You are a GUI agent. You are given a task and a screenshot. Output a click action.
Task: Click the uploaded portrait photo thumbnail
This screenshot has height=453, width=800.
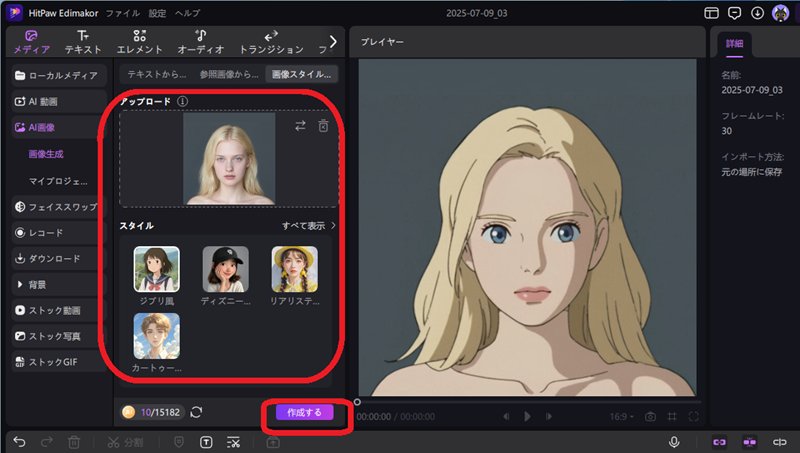click(229, 159)
